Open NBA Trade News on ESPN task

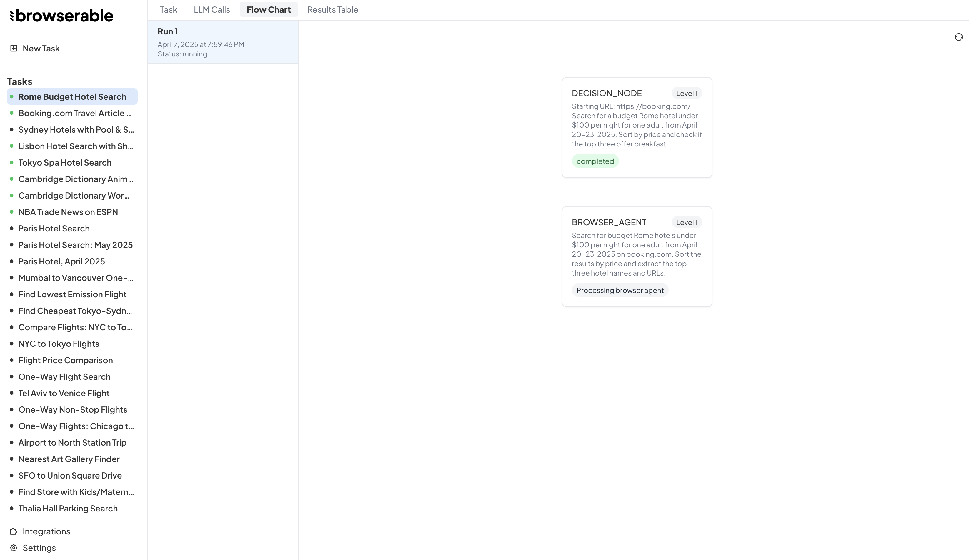68,212
